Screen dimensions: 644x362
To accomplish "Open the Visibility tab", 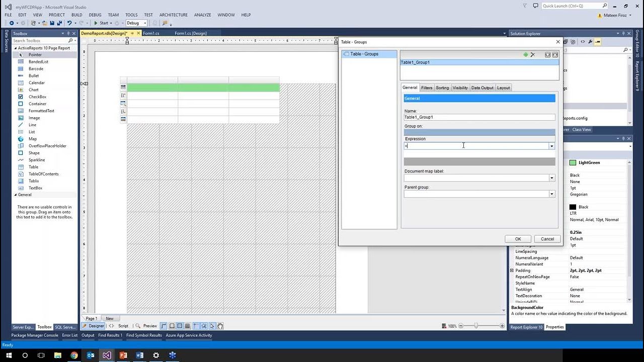I will tap(460, 88).
